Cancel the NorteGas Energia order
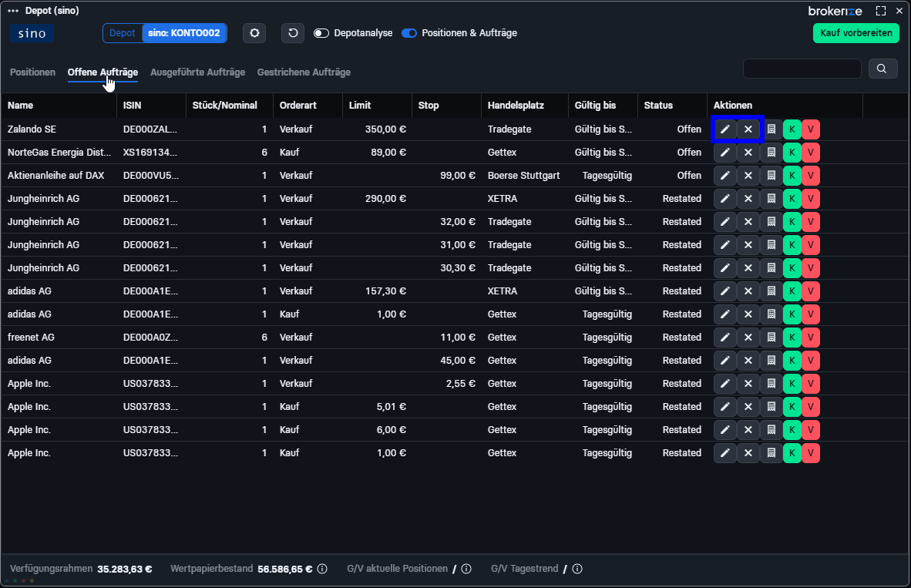 pyautogui.click(x=748, y=153)
